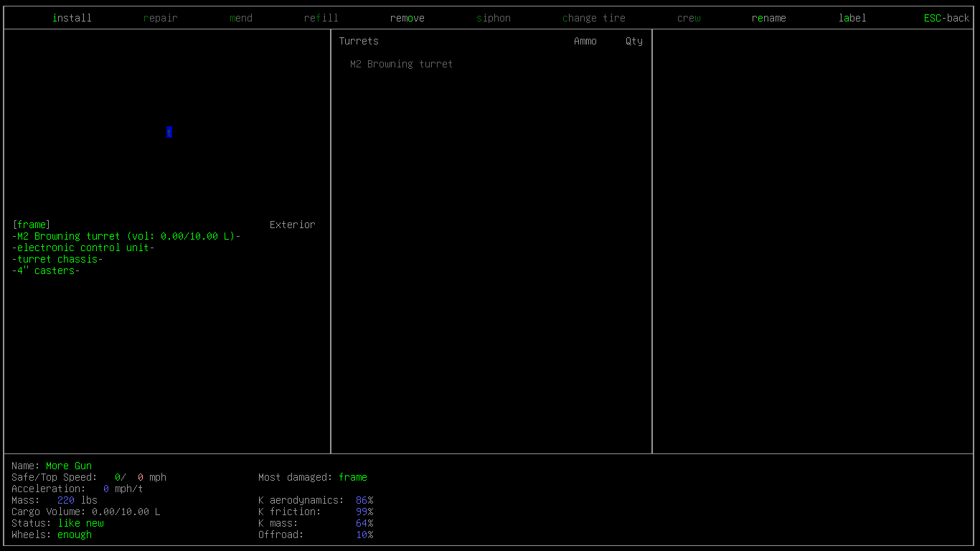Choose the mend option

point(241,18)
